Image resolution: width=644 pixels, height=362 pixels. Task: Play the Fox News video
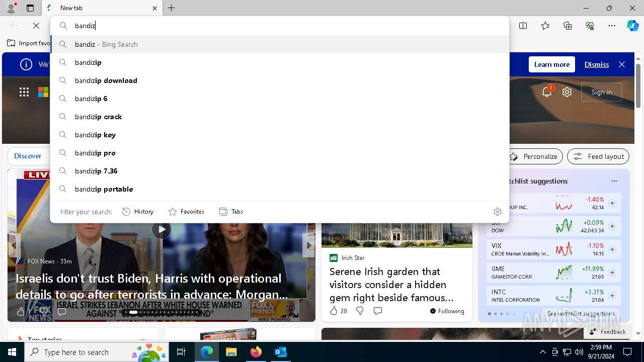(161, 229)
